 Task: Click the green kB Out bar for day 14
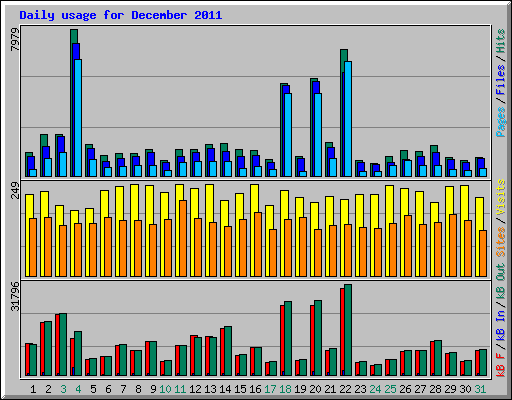pos(228,351)
